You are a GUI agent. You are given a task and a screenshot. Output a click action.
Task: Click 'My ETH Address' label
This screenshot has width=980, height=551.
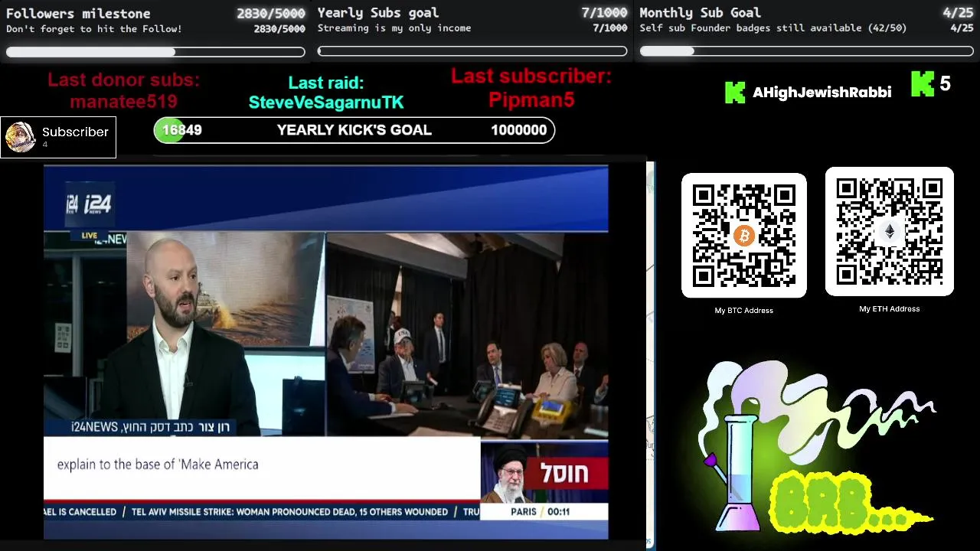890,308
